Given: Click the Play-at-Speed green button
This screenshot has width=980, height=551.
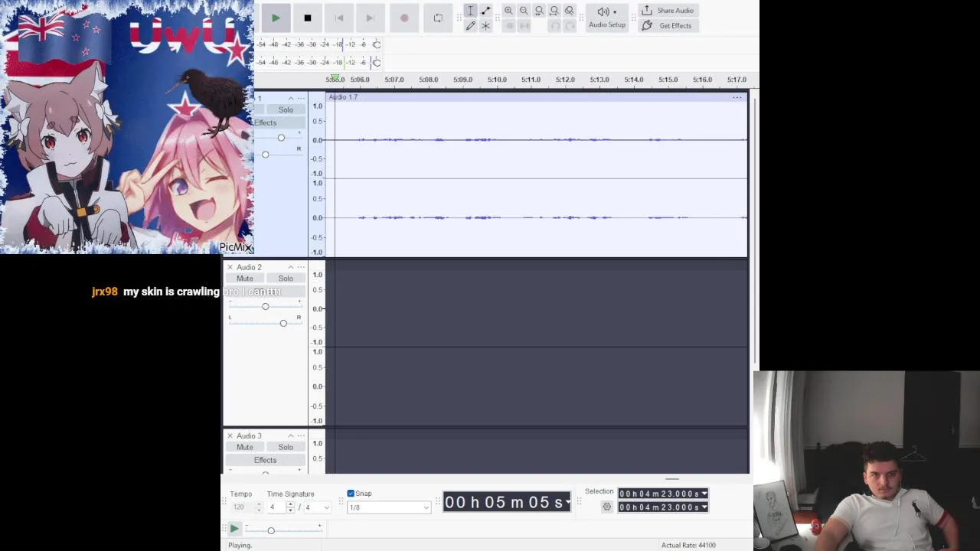Looking at the screenshot, I should [x=234, y=529].
